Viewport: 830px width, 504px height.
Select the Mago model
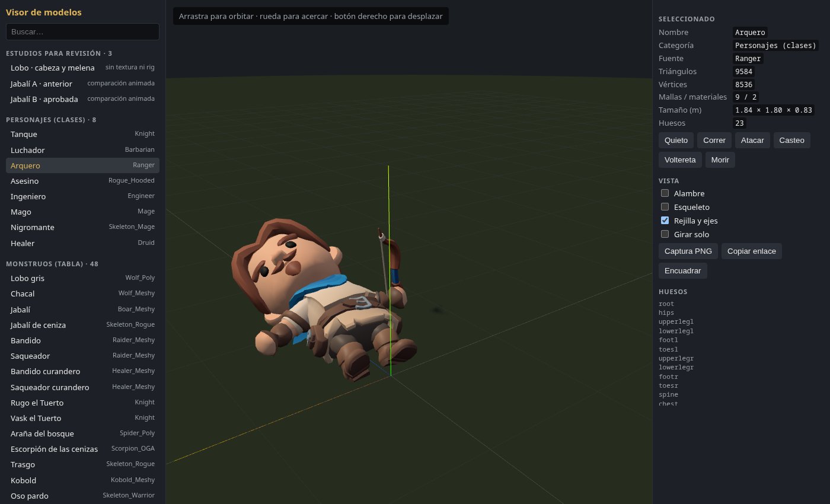82,212
